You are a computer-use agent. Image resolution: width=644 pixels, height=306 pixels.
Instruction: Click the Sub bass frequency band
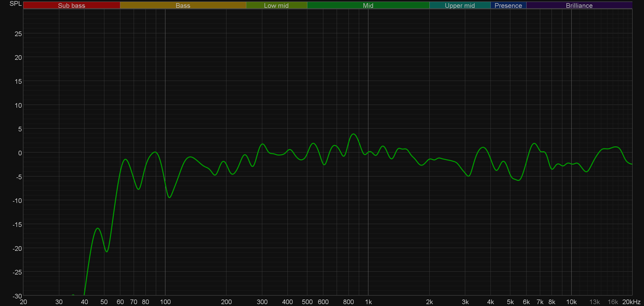point(71,6)
